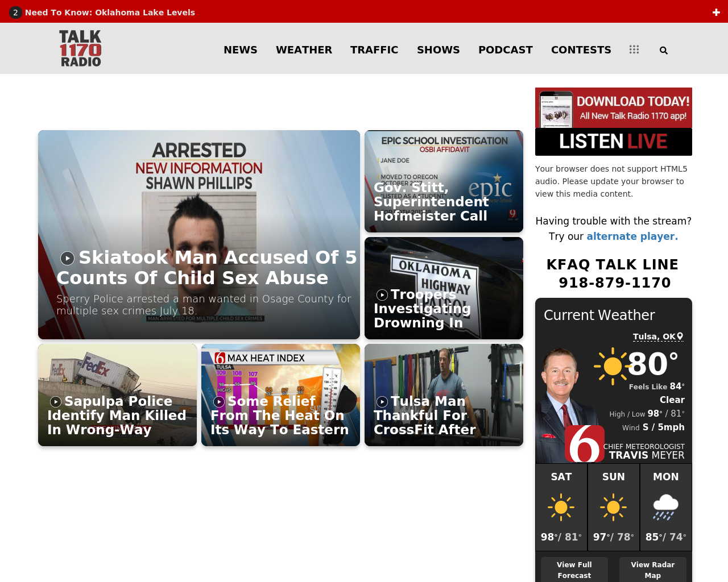Click the Download Today app banner

pyautogui.click(x=613, y=108)
